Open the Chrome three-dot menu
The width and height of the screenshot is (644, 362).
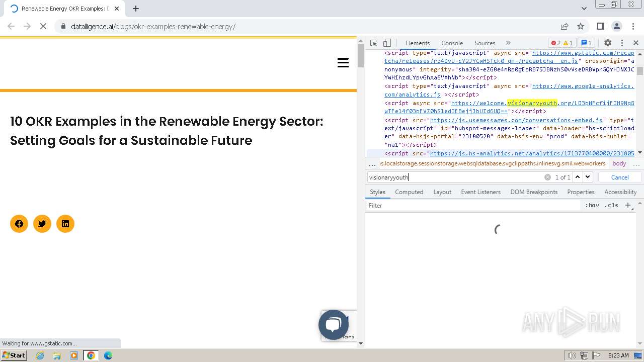point(632,26)
